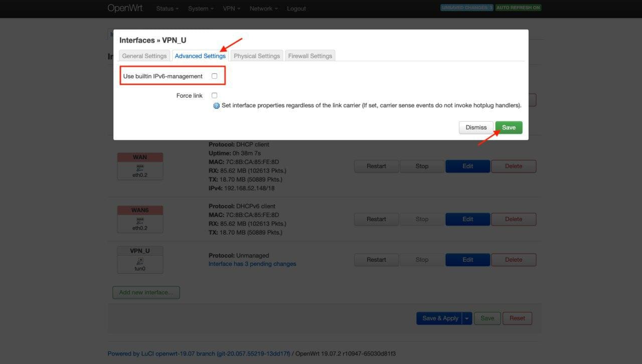Toggle the Auto Refresh On indicator
The height and width of the screenshot is (364, 642).
518,8
